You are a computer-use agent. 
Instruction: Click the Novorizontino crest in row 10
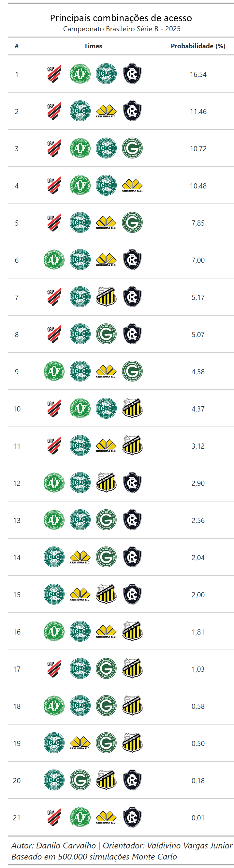[x=132, y=408]
